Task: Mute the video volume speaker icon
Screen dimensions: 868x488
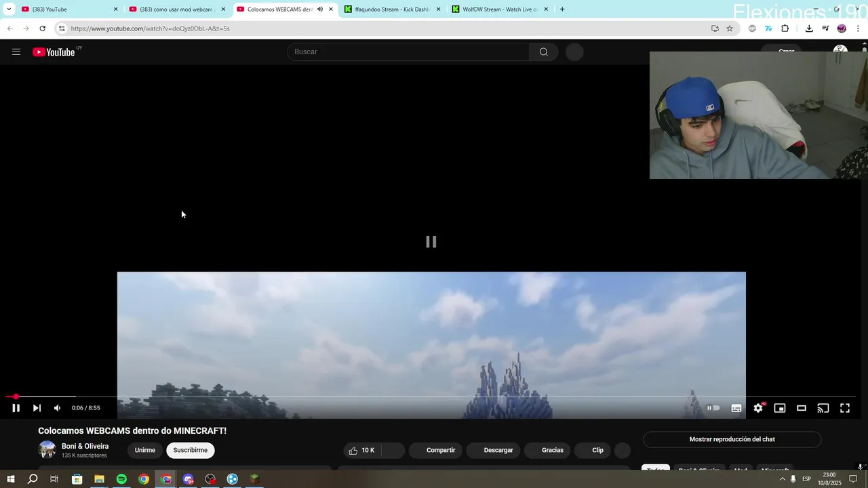Action: coord(58,408)
